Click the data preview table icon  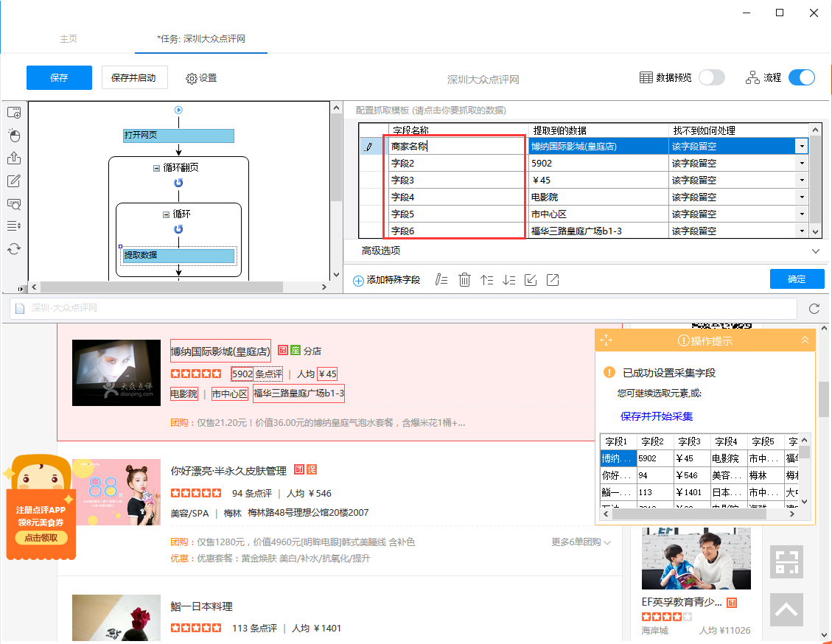646,77
